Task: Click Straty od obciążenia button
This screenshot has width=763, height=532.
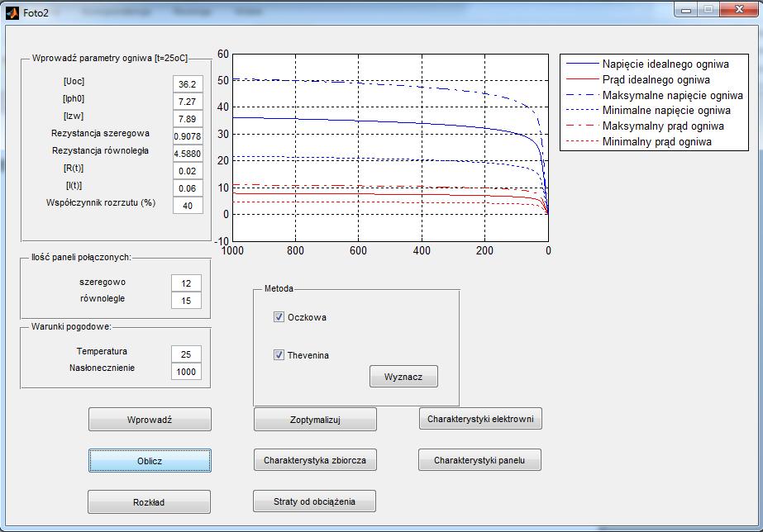Action: pyautogui.click(x=314, y=501)
